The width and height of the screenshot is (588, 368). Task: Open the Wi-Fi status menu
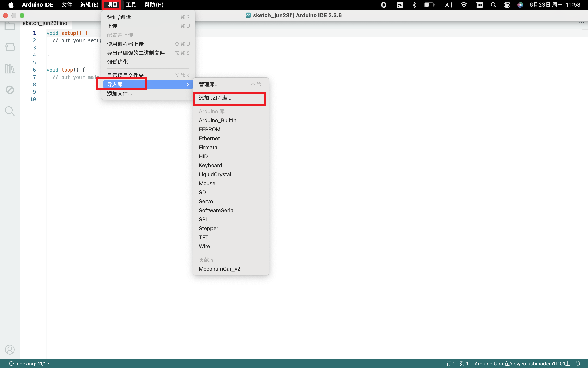click(x=464, y=5)
